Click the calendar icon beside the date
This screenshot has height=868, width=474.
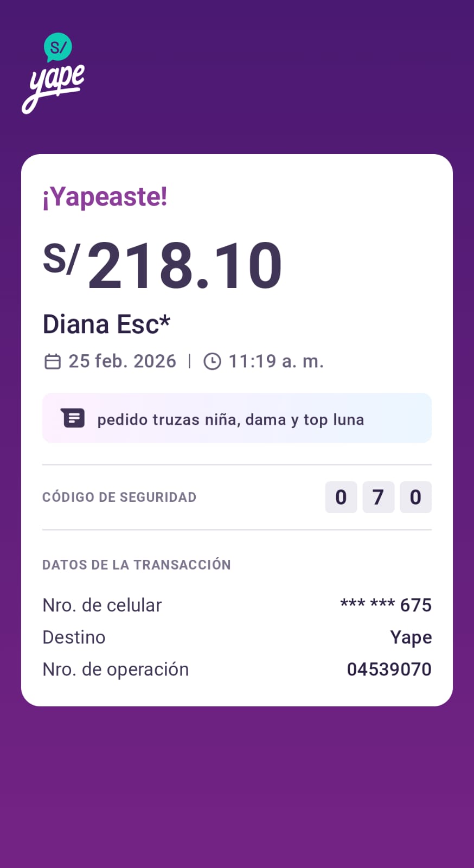53,361
